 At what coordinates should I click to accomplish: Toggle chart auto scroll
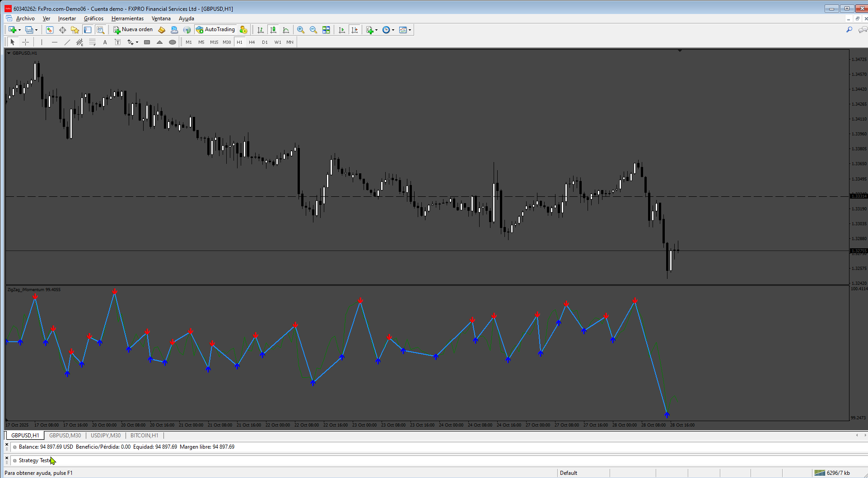point(342,30)
